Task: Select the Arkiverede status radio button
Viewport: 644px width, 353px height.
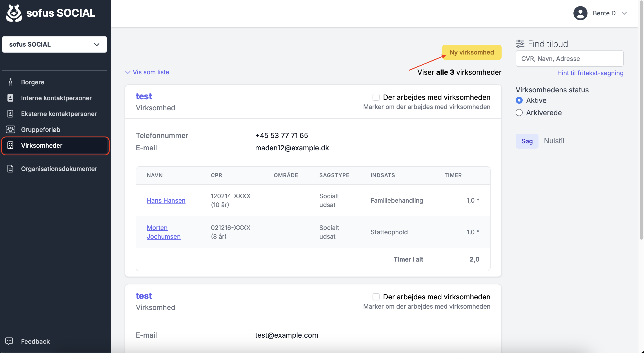Action: (519, 113)
